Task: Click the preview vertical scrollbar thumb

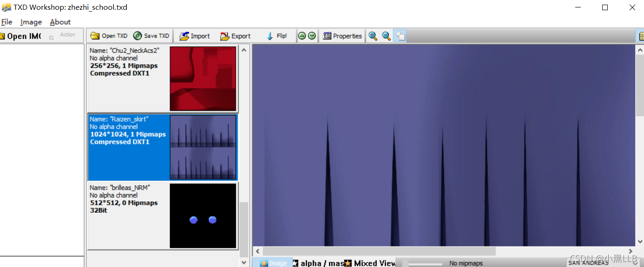Action: [x=639, y=85]
